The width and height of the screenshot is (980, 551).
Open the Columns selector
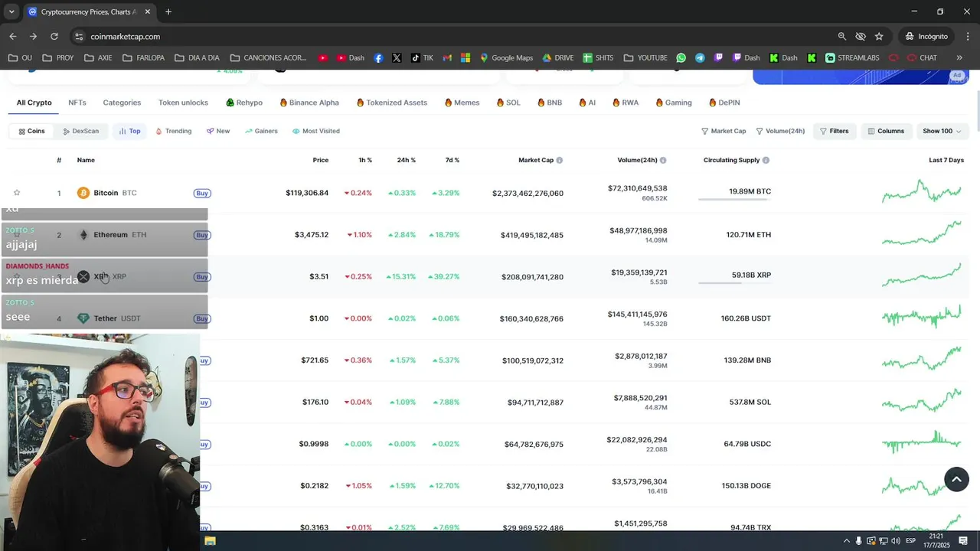point(886,131)
